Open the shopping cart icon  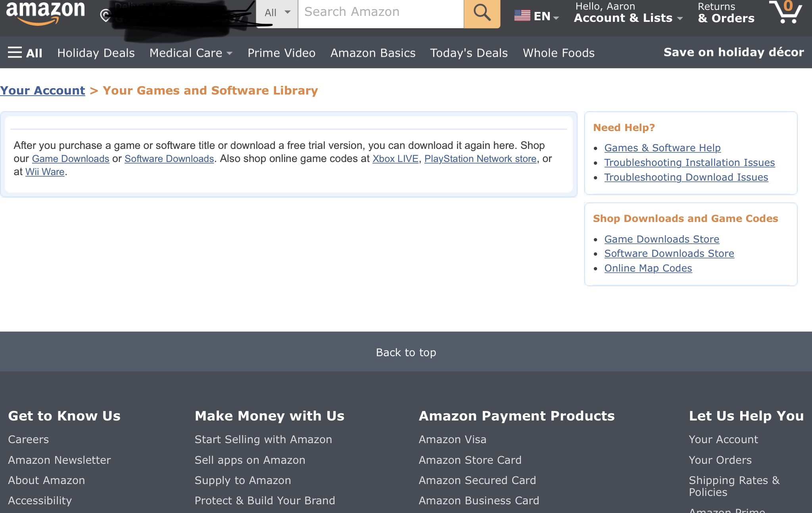click(x=786, y=12)
